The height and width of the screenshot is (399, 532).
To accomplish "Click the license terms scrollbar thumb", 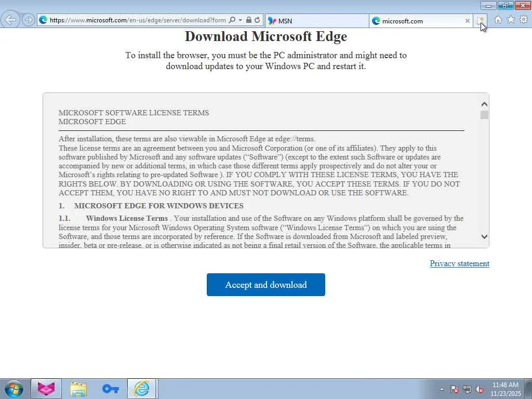I will tap(484, 115).
